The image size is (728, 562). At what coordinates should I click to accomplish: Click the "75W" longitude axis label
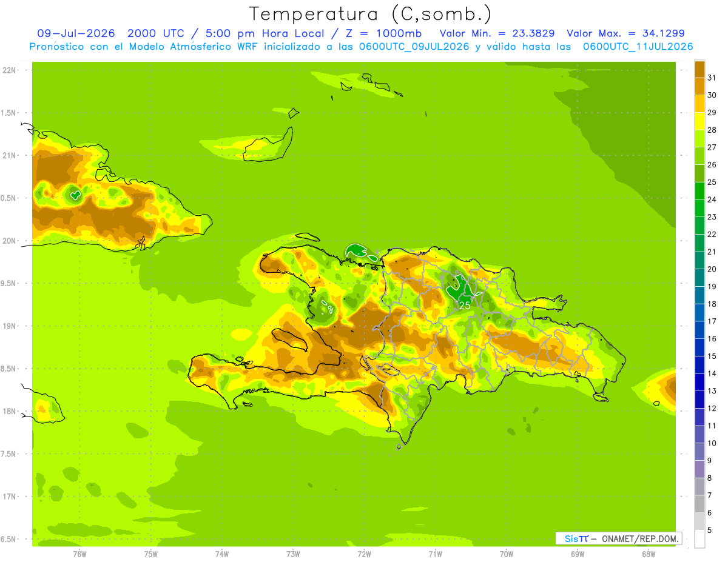(150, 554)
